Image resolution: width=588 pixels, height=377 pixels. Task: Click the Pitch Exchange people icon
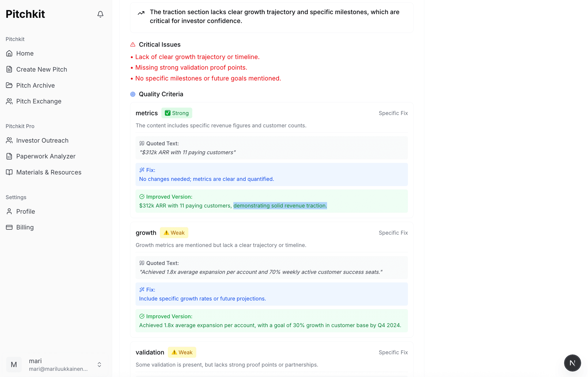[x=9, y=101]
